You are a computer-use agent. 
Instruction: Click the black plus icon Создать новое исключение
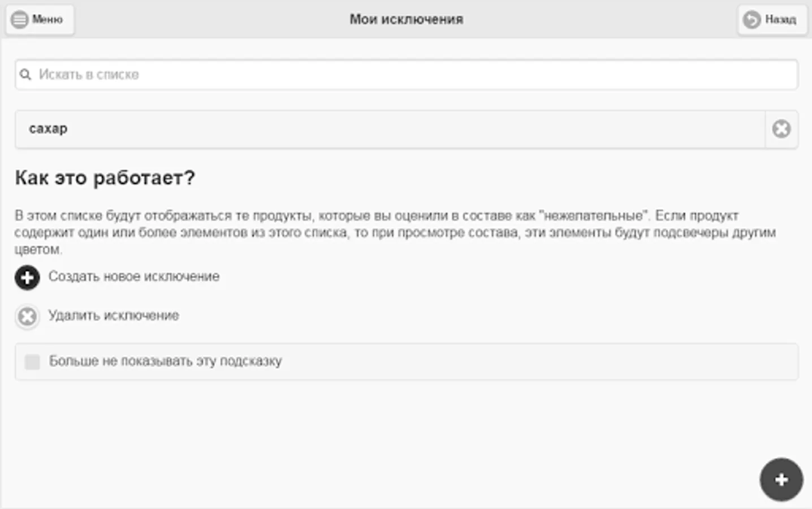[x=27, y=278]
